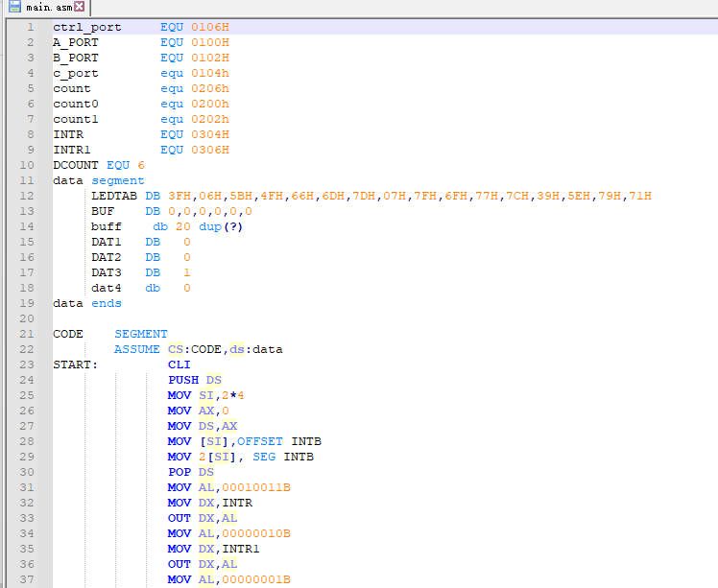718x588 pixels.
Task: Click the word ends on line 19
Action: point(107,303)
